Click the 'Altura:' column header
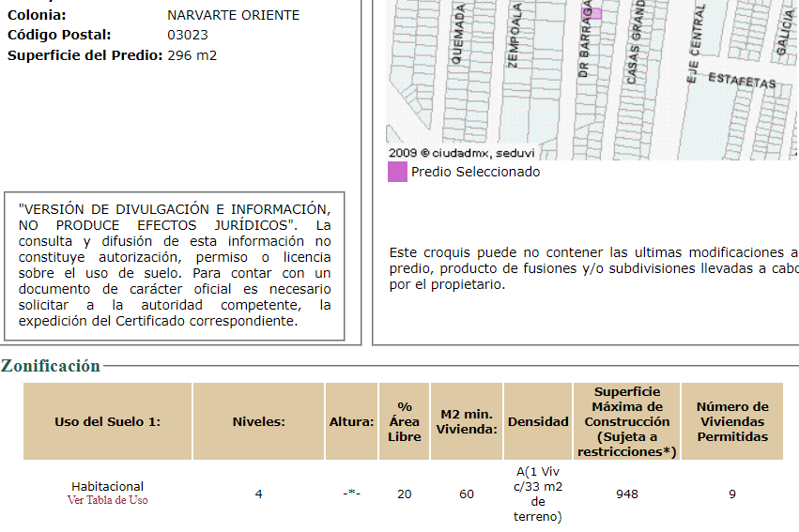This screenshot has height=532, width=799. pos(351,421)
